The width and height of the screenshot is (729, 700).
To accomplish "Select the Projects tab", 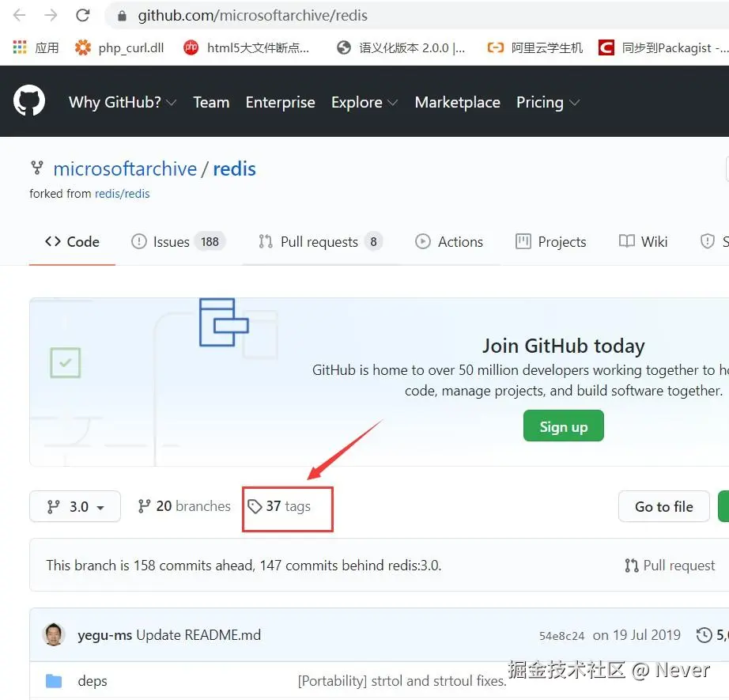I will point(551,241).
